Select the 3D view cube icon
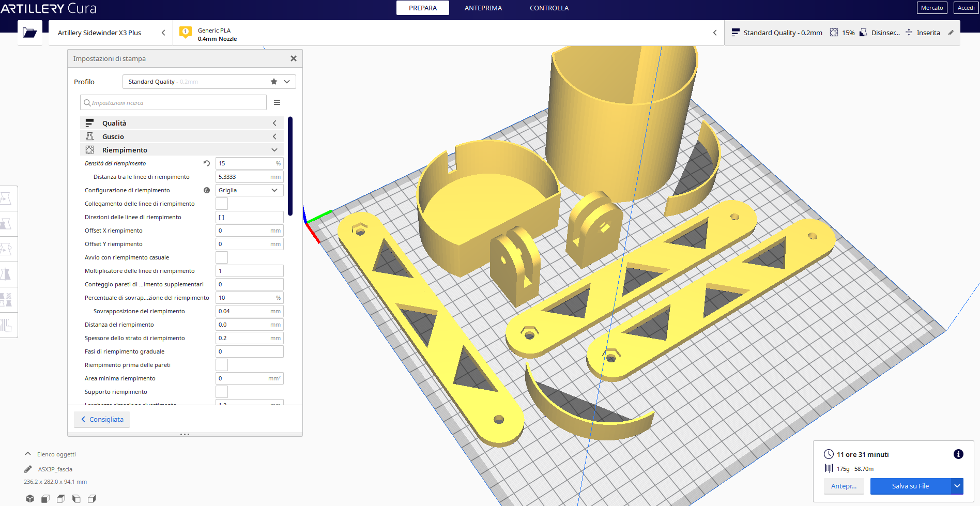Screen dimensions: 980x506 [30, 499]
